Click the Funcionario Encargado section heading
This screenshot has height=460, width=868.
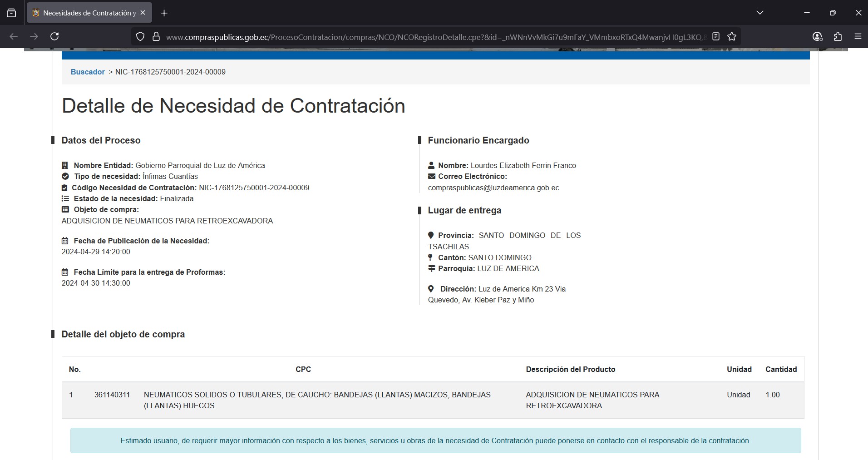coord(478,140)
